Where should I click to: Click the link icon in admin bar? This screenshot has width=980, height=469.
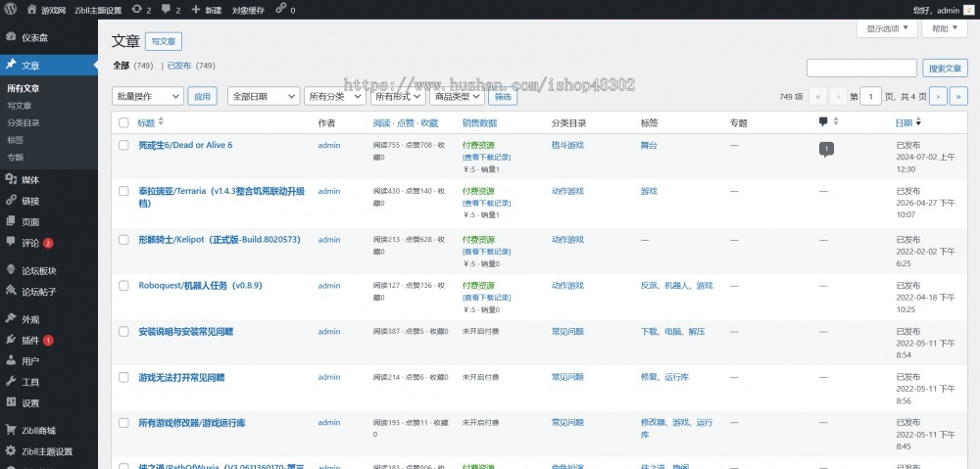point(281,9)
